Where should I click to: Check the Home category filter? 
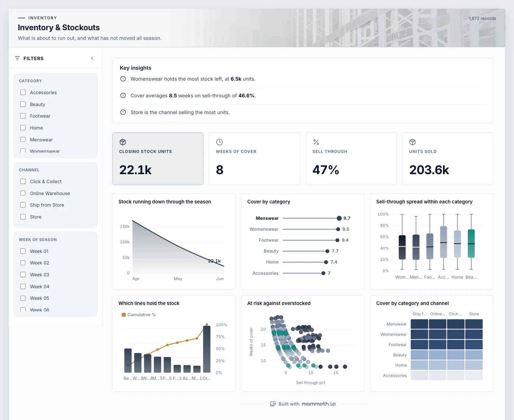click(23, 128)
